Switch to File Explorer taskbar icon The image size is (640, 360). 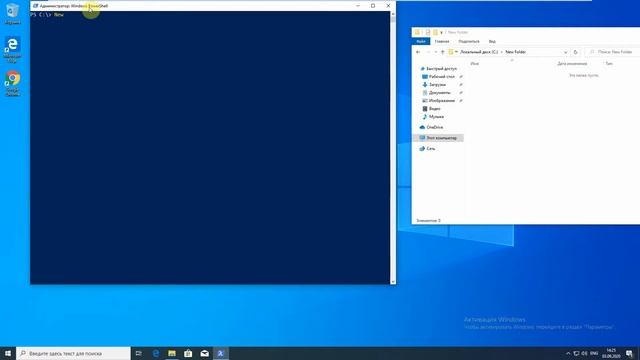tap(172, 353)
